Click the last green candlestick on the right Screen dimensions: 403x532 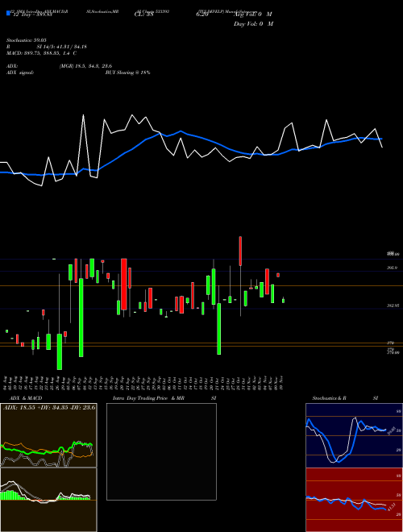click(283, 301)
